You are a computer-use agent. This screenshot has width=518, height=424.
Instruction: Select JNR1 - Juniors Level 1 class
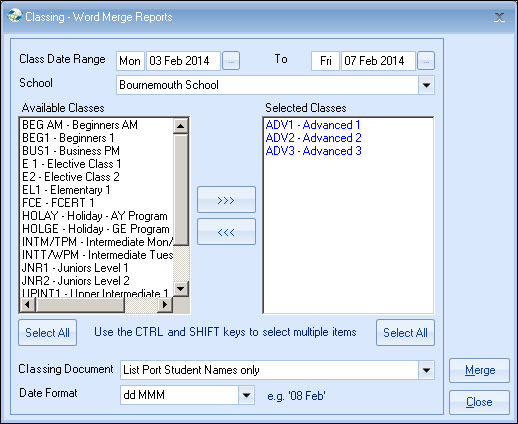75,268
